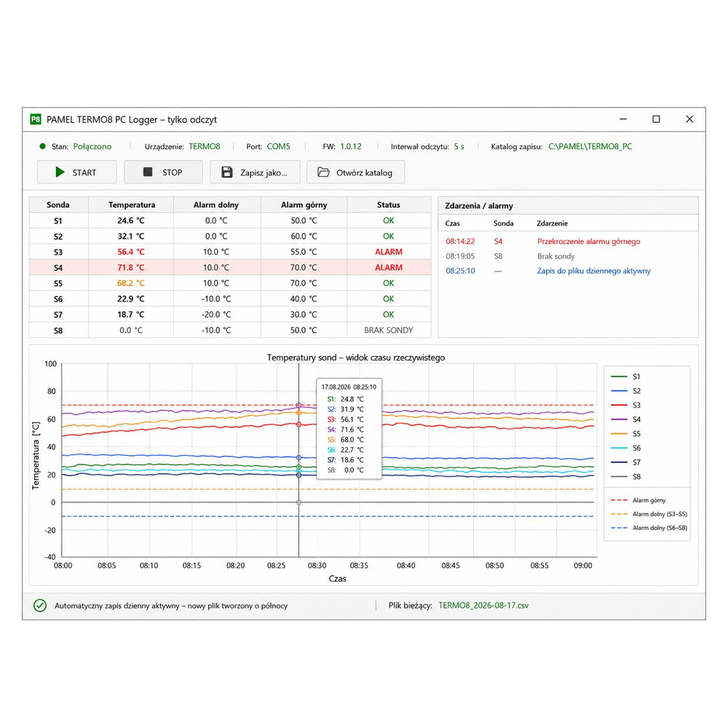Click the 'Otwórz katalog' button
The height and width of the screenshot is (728, 728).
[356, 173]
